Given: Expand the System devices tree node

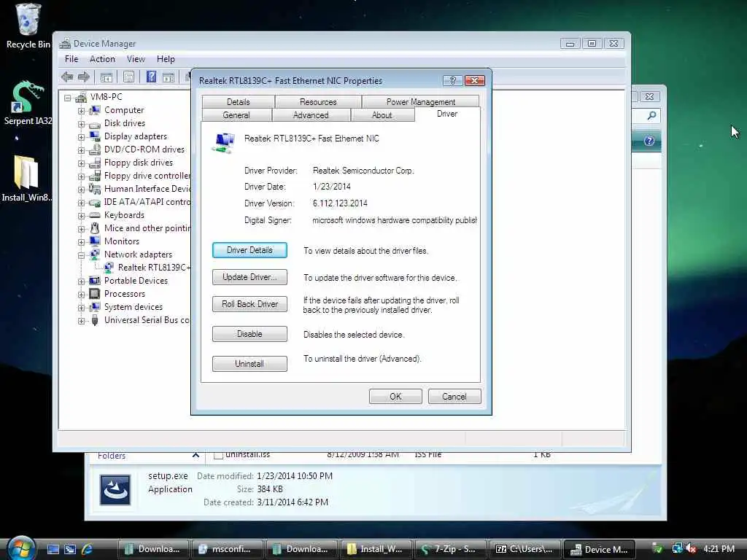Looking at the screenshot, I should click(81, 308).
